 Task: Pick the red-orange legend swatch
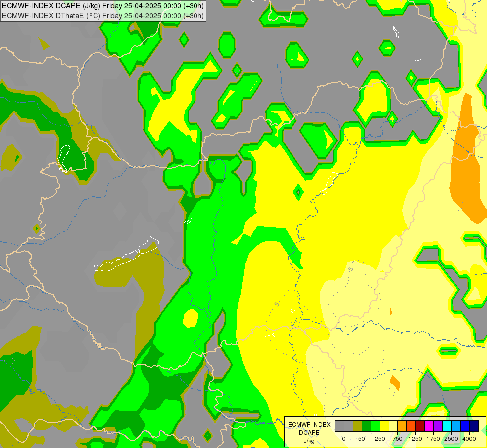click(411, 426)
